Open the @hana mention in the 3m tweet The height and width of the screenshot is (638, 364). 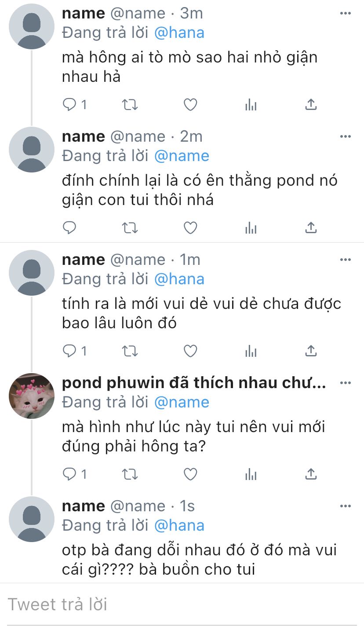pos(179,33)
